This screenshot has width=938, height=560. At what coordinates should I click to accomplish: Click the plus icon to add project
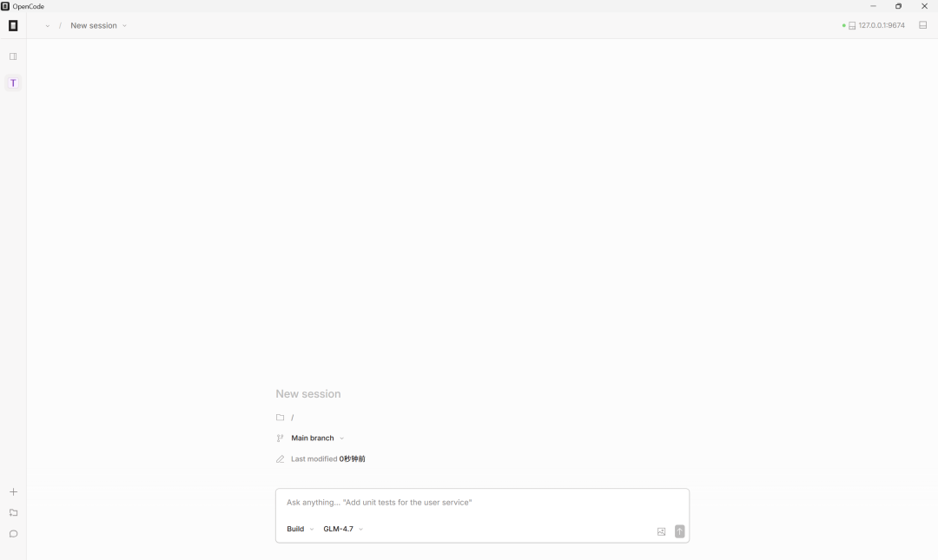coord(13,491)
